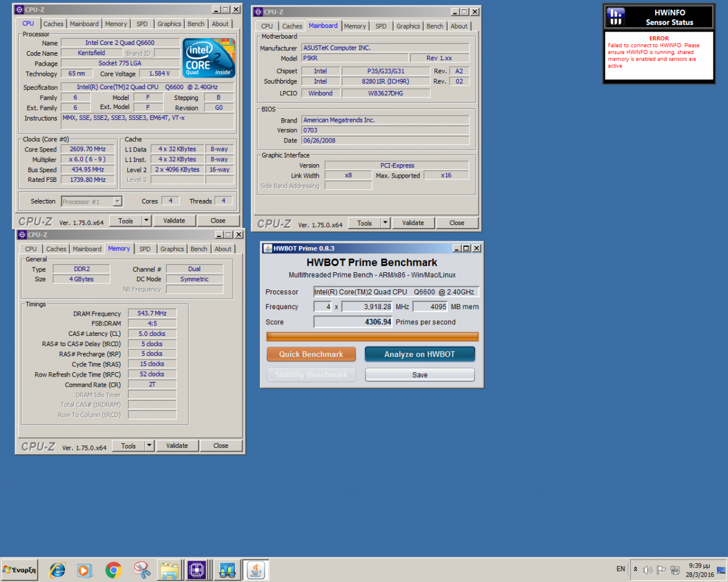Click the DRAM Frequency value 543.7 MHz

[152, 313]
